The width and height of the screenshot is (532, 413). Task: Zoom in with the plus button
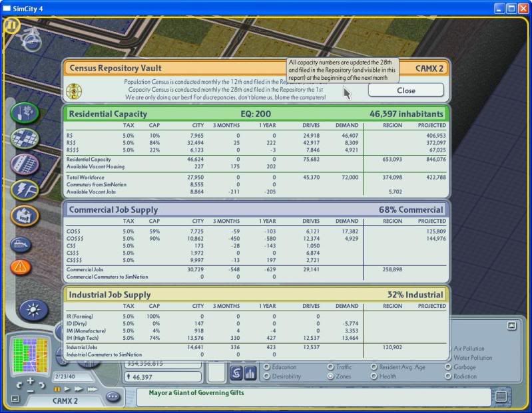tap(30, 381)
